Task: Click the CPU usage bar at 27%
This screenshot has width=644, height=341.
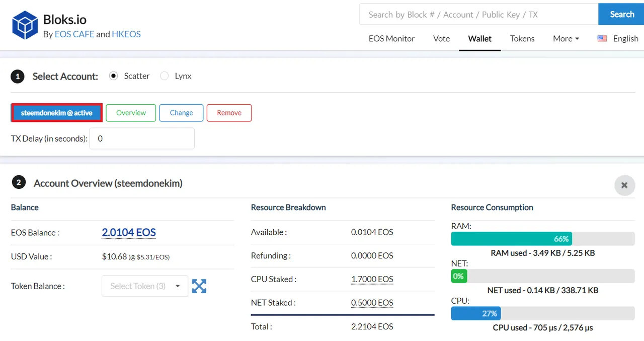Action: (x=543, y=313)
